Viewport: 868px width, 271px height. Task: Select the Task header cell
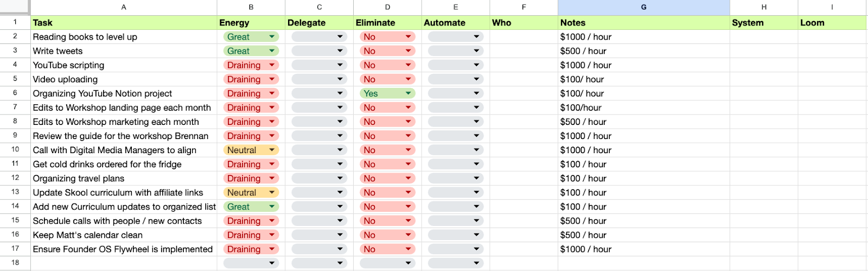(x=124, y=23)
